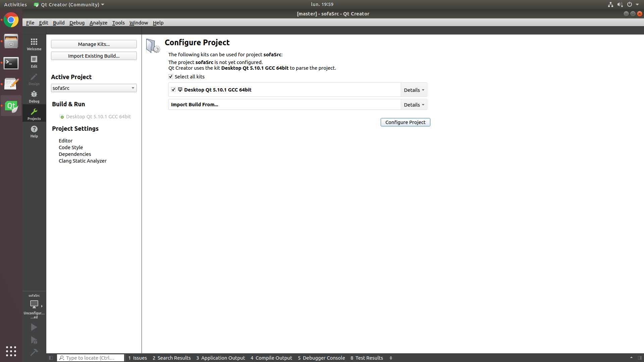This screenshot has width=644, height=362.
Task: Click the Configure Project button
Action: (x=405, y=122)
